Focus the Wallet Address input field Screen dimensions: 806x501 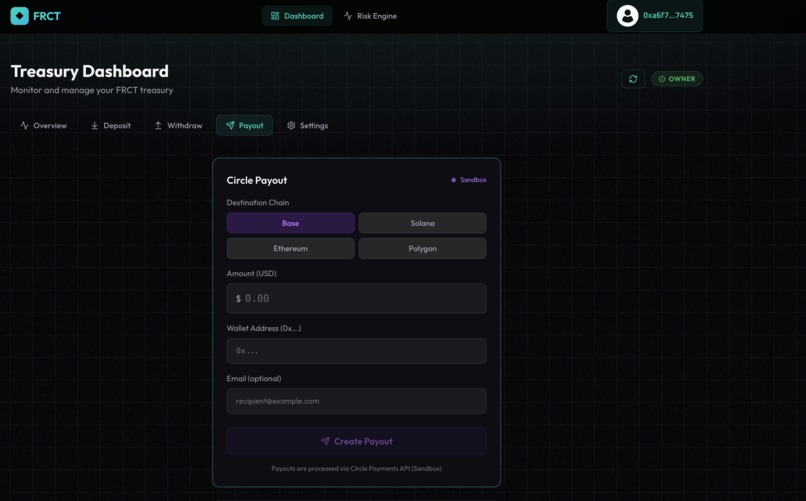[x=356, y=351]
